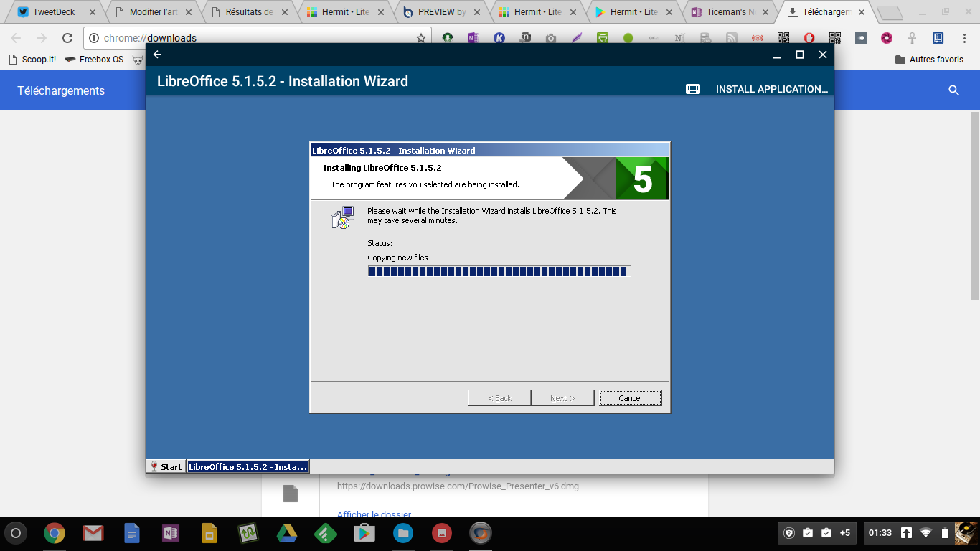Click the blue K extension icon
Viewport: 980px width, 551px height.
pyautogui.click(x=499, y=38)
